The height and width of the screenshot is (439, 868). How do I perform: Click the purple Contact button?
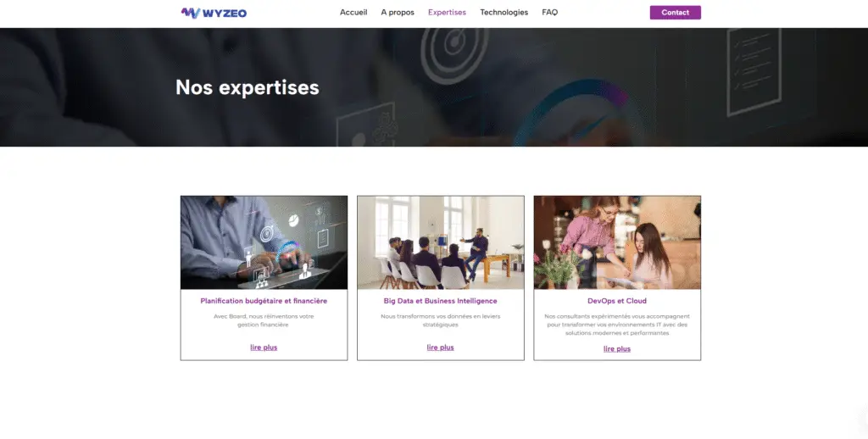point(675,12)
